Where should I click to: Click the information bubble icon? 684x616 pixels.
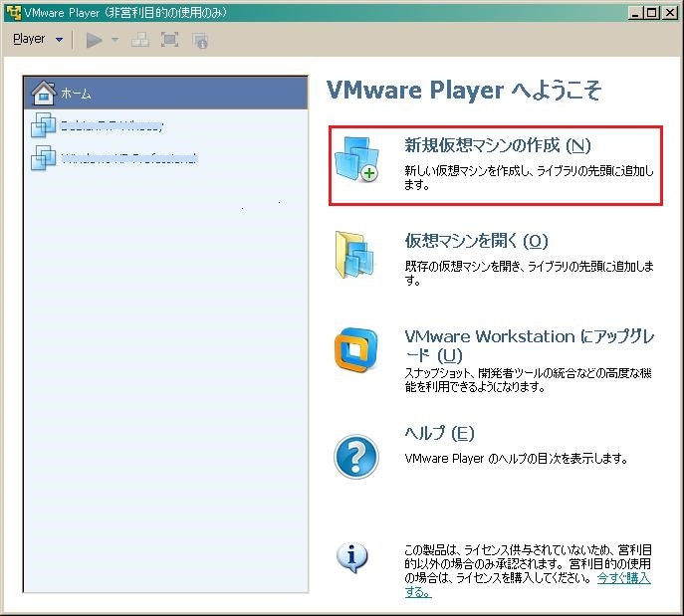pos(352,557)
